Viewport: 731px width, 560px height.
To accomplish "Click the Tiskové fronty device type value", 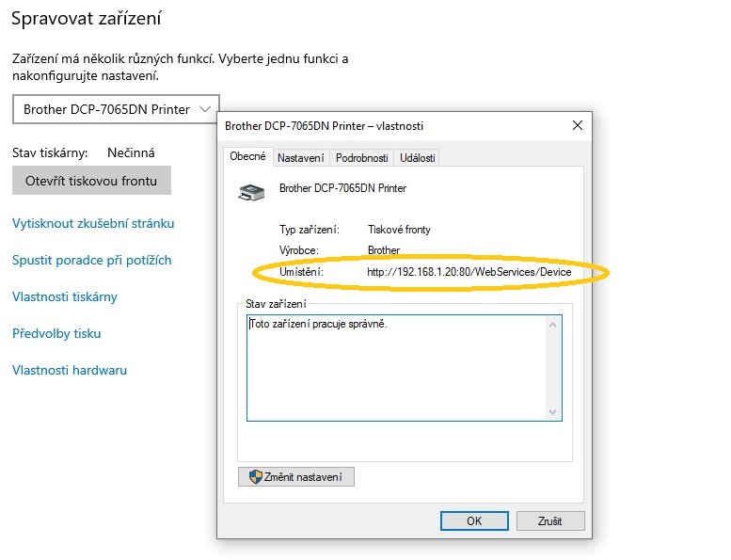I will click(399, 230).
